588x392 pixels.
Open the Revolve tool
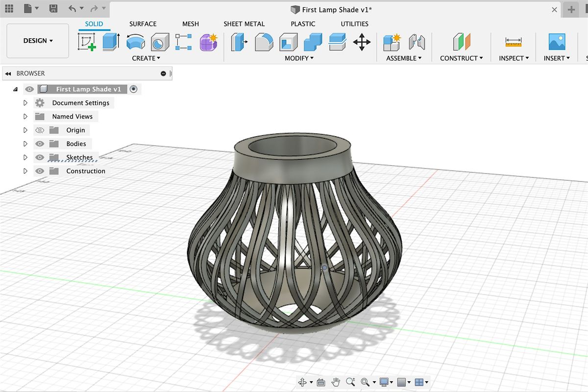pyautogui.click(x=135, y=42)
